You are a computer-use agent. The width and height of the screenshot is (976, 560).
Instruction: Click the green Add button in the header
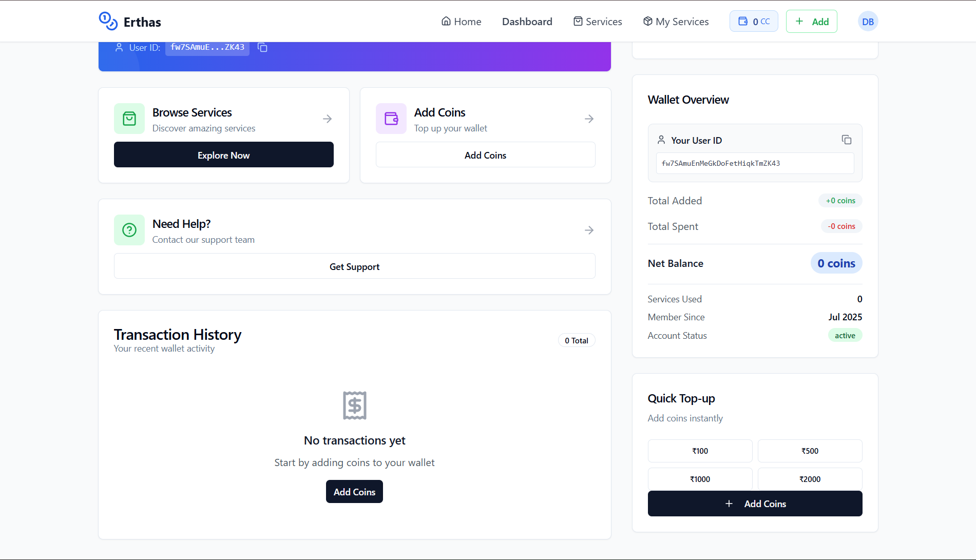812,21
